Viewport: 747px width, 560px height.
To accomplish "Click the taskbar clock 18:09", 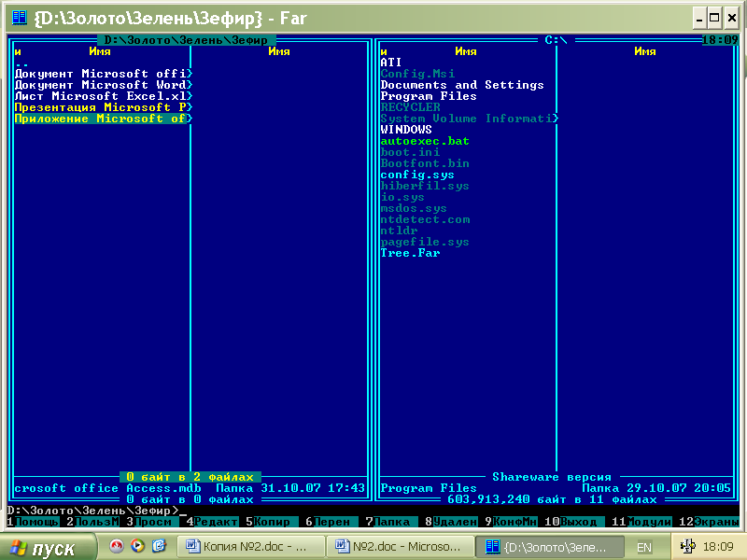I will [718, 547].
